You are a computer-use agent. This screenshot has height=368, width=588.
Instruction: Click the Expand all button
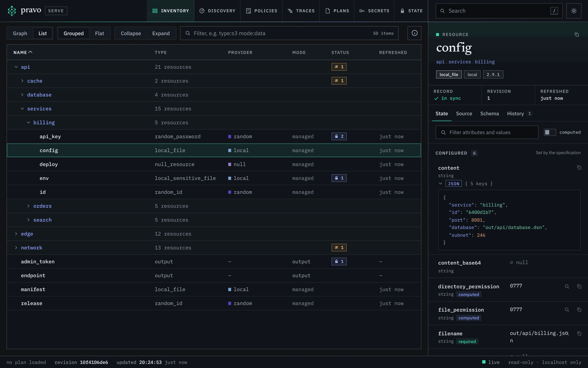[x=161, y=33]
